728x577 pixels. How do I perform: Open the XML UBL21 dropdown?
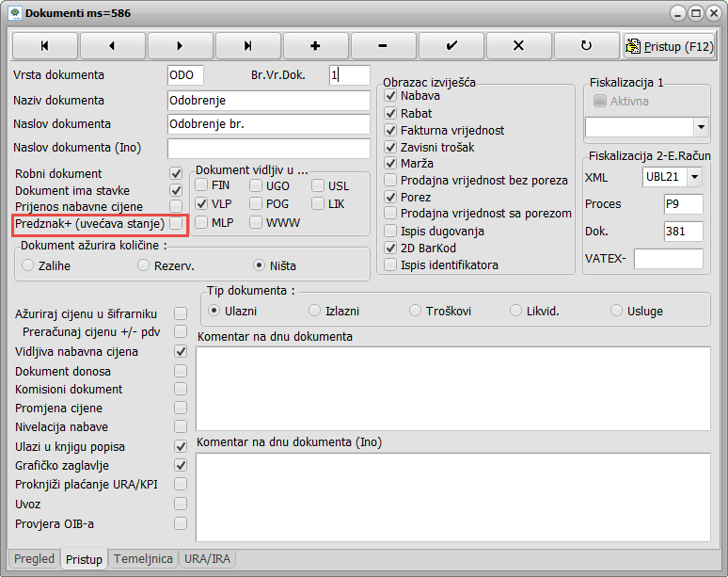(694, 177)
